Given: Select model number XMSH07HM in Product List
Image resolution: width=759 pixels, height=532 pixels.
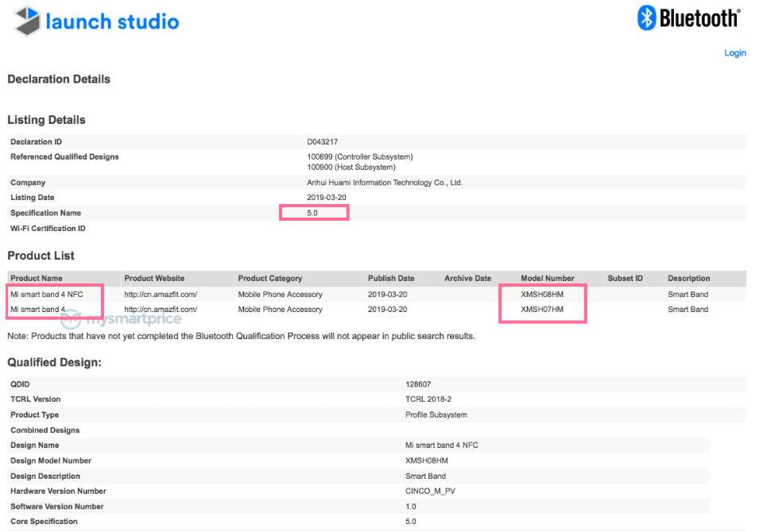Looking at the screenshot, I should [x=542, y=310].
